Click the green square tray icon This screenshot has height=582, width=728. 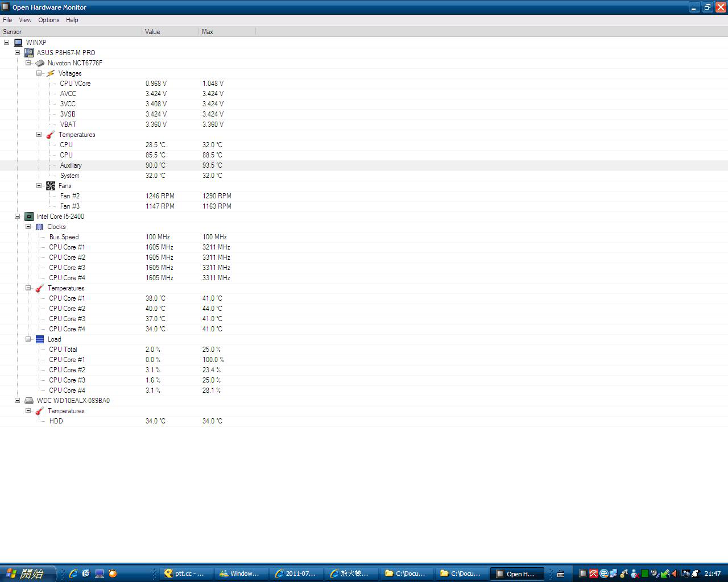645,573
